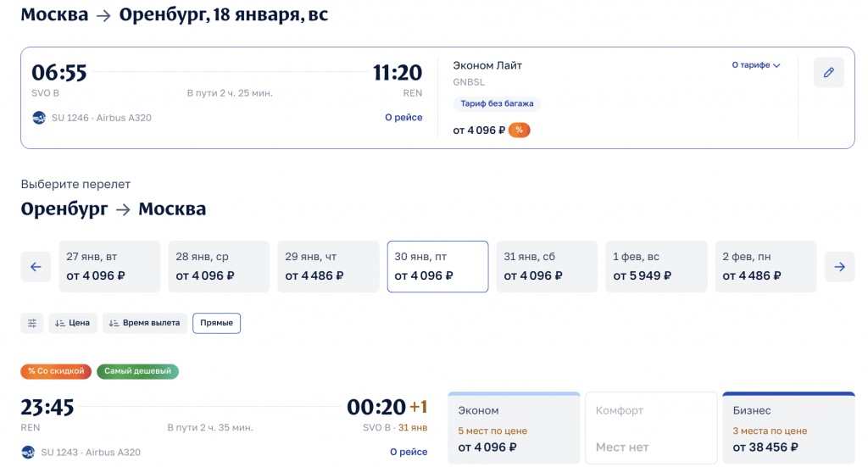The height and width of the screenshot is (467, 868).
Task: Expand the О тарифе dropdown
Action: click(756, 65)
